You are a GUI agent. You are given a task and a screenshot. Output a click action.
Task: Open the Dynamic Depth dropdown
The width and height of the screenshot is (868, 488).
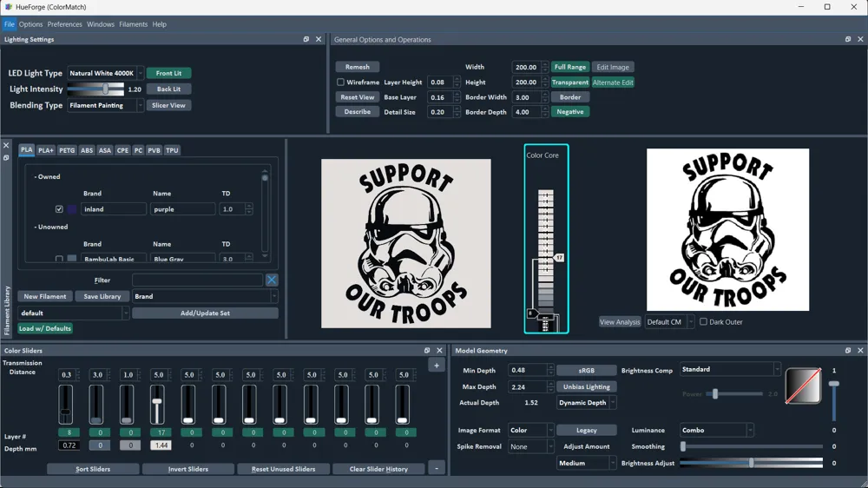(x=586, y=403)
